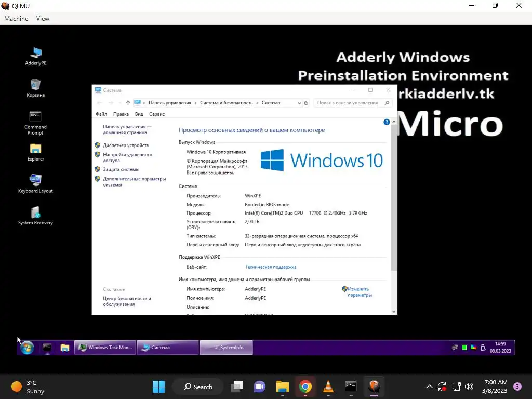Click the host sync status tray icon
Viewport: 532px width, 399px height.
[x=442, y=387]
